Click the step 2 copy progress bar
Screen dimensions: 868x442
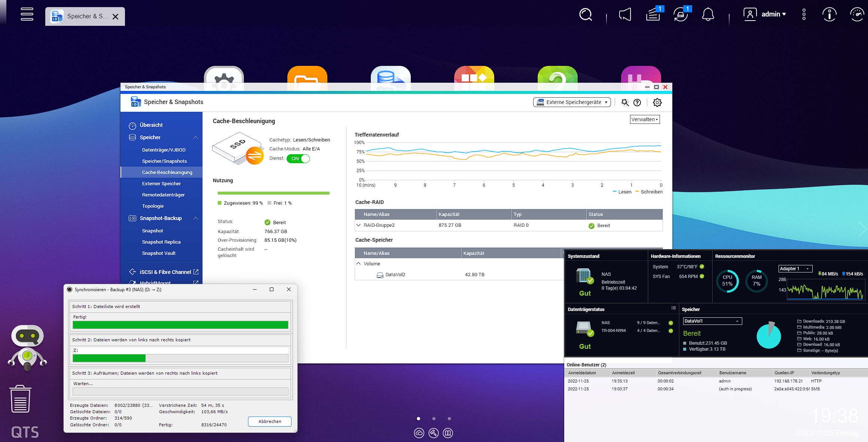click(180, 358)
